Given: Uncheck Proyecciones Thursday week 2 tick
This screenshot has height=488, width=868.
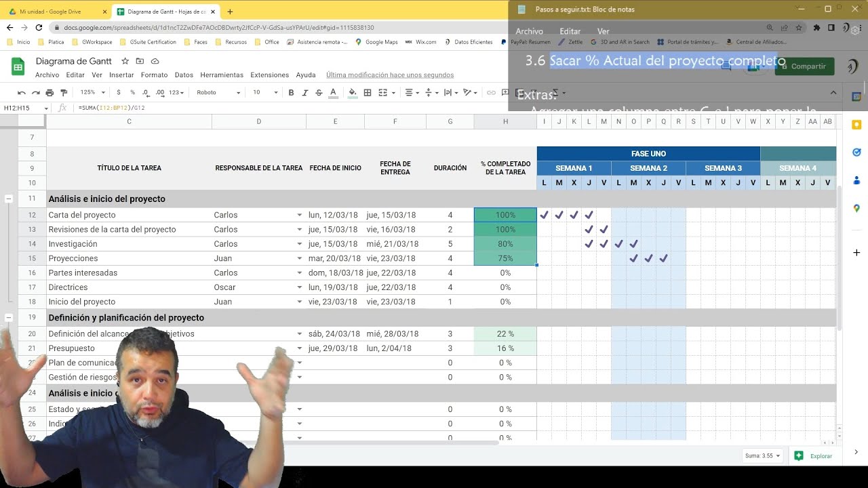Looking at the screenshot, I should [x=663, y=258].
